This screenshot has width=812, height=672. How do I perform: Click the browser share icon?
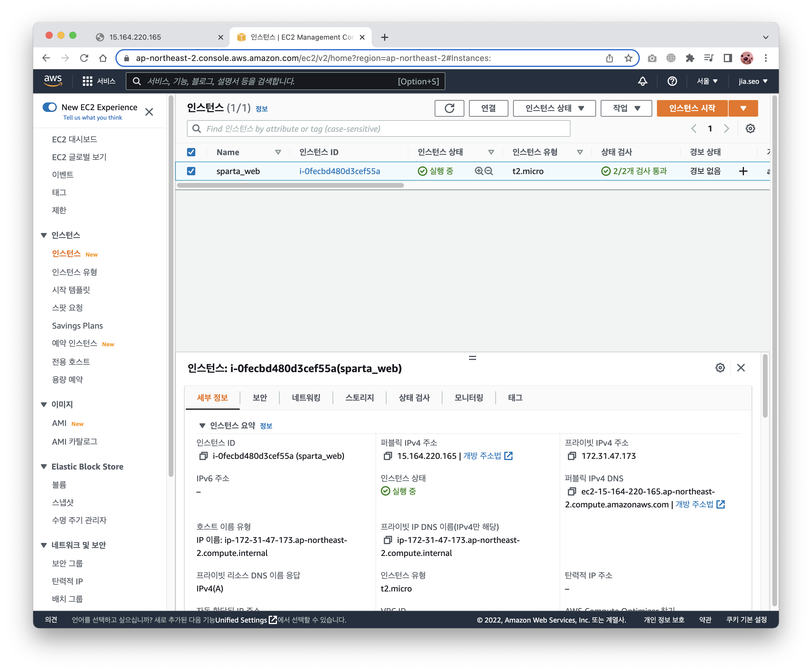(609, 58)
